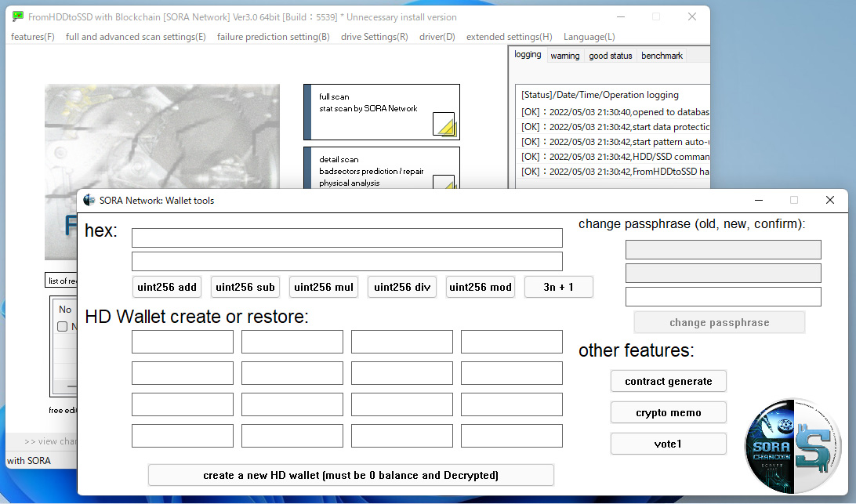Switch to the benchmark tab
856x504 pixels.
662,56
